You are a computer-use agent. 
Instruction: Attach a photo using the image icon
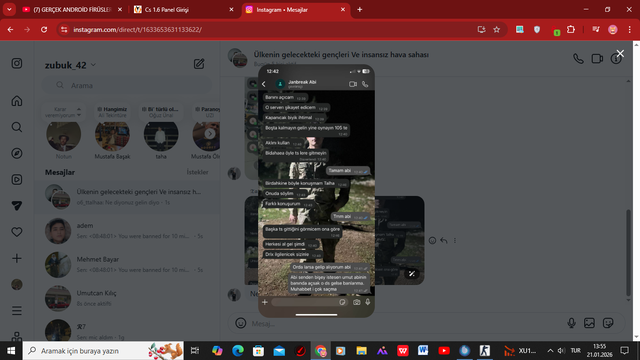click(589, 323)
